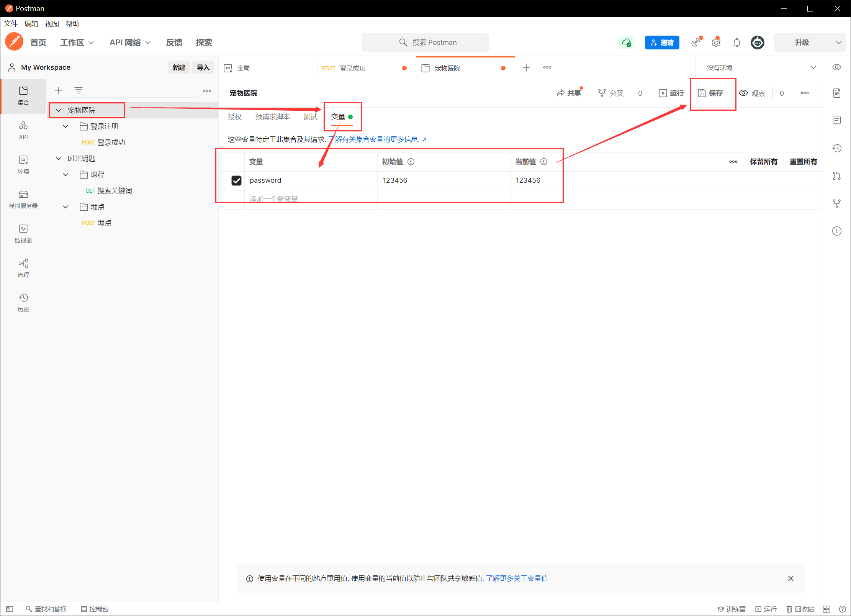The height and width of the screenshot is (616, 851).
Task: Switch to the 预请求脚本 tab
Action: click(272, 117)
